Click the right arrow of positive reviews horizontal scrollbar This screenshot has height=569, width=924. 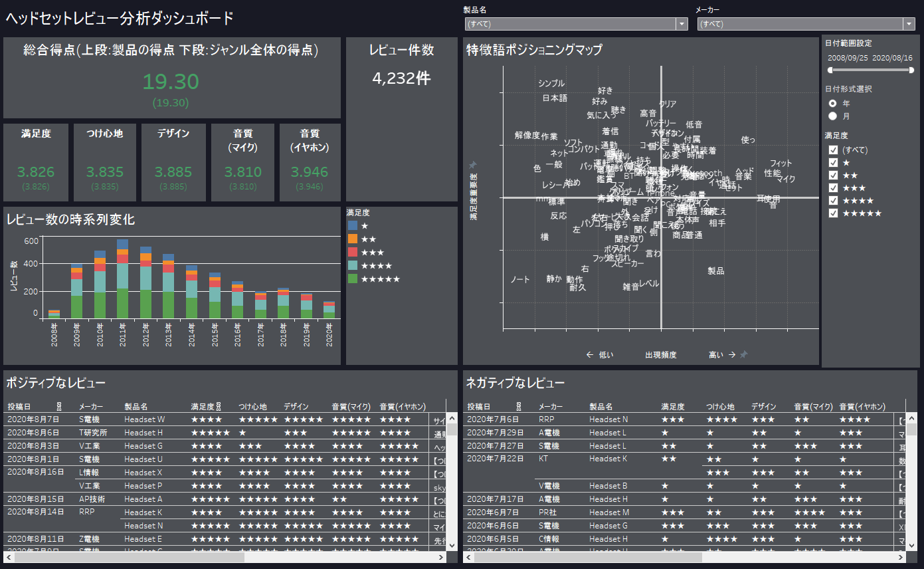click(x=440, y=557)
